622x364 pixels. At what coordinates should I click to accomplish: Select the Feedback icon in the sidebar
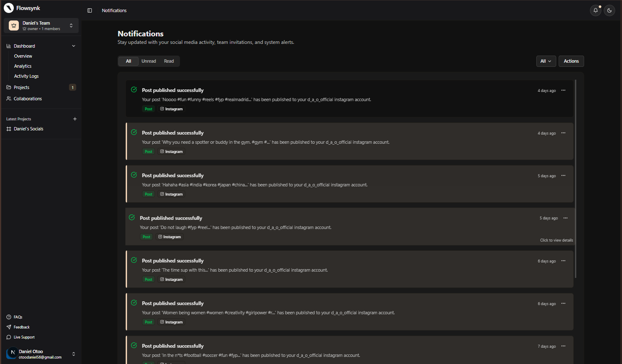9,327
